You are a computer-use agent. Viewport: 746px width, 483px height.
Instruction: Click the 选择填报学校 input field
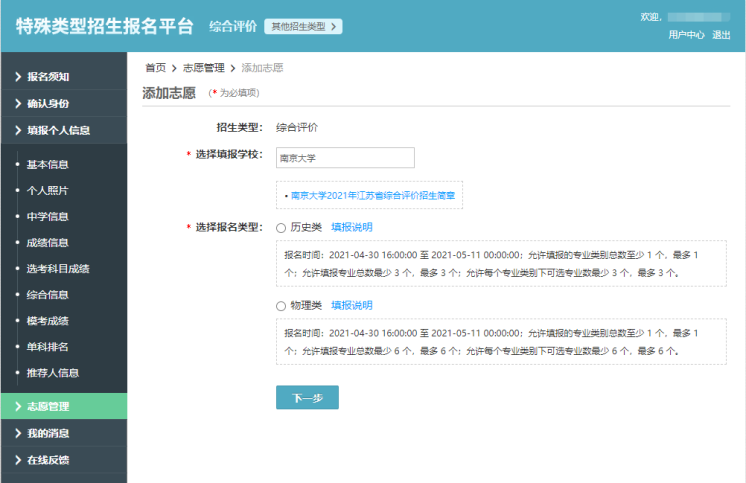coord(345,158)
